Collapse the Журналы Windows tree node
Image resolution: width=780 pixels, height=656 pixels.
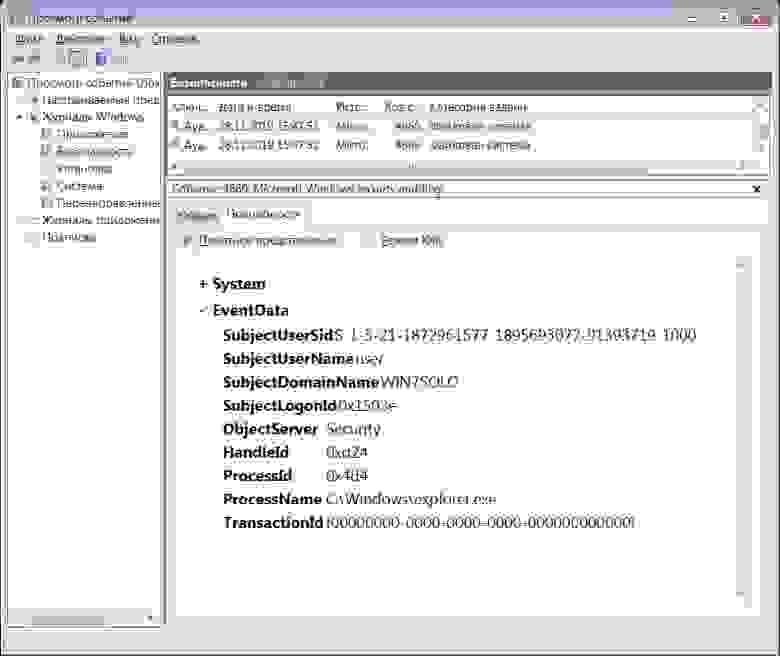click(19, 117)
